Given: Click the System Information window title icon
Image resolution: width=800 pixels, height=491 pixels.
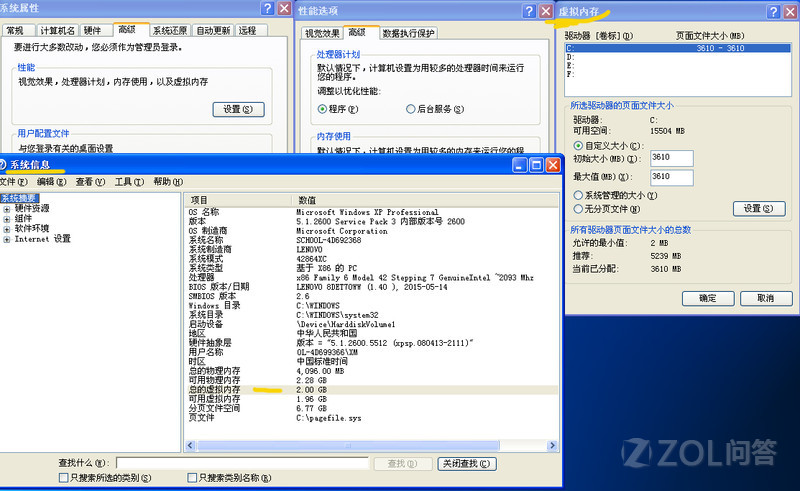Looking at the screenshot, I should click(3, 164).
